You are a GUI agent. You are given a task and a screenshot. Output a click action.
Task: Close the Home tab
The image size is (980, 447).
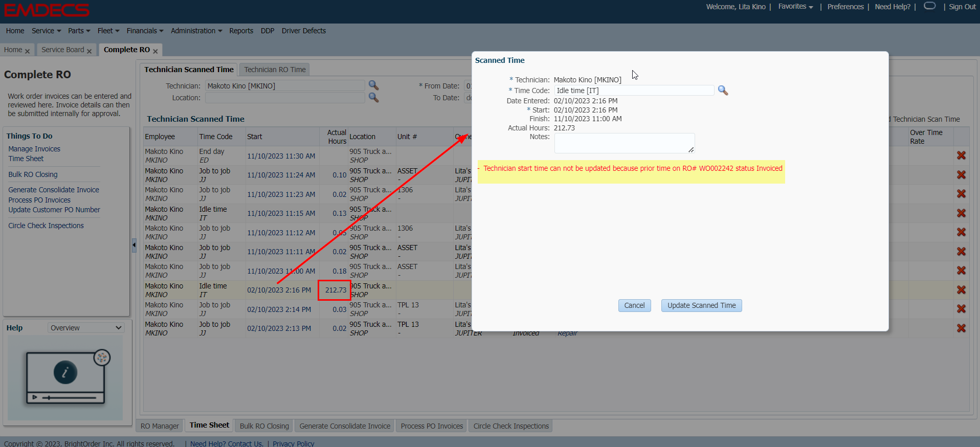pyautogui.click(x=27, y=51)
